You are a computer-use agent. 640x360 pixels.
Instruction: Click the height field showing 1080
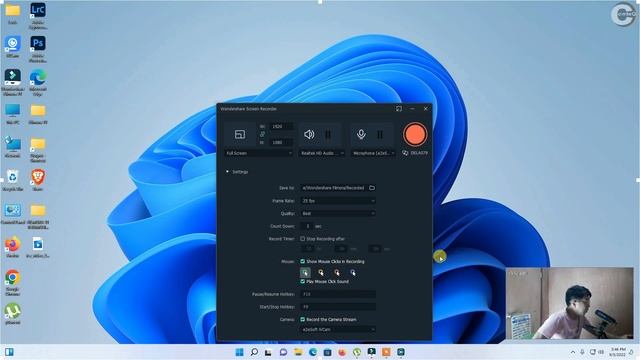point(281,142)
